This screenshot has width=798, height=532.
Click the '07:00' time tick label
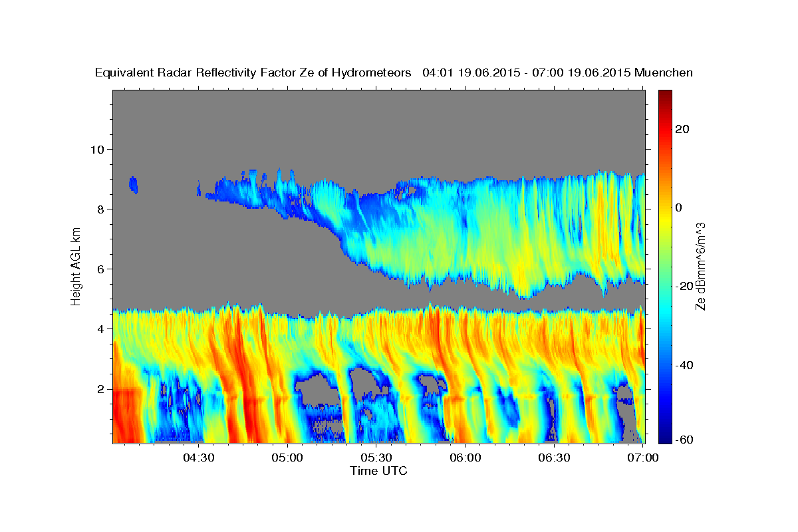click(643, 458)
